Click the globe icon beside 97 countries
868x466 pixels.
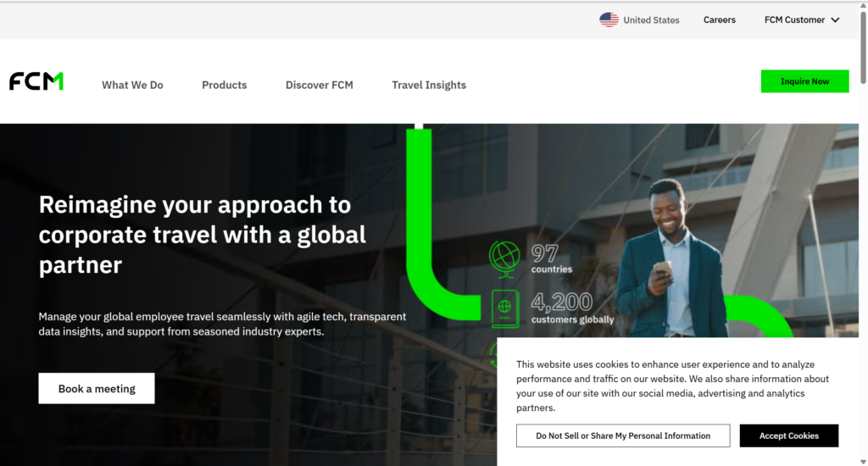point(505,258)
